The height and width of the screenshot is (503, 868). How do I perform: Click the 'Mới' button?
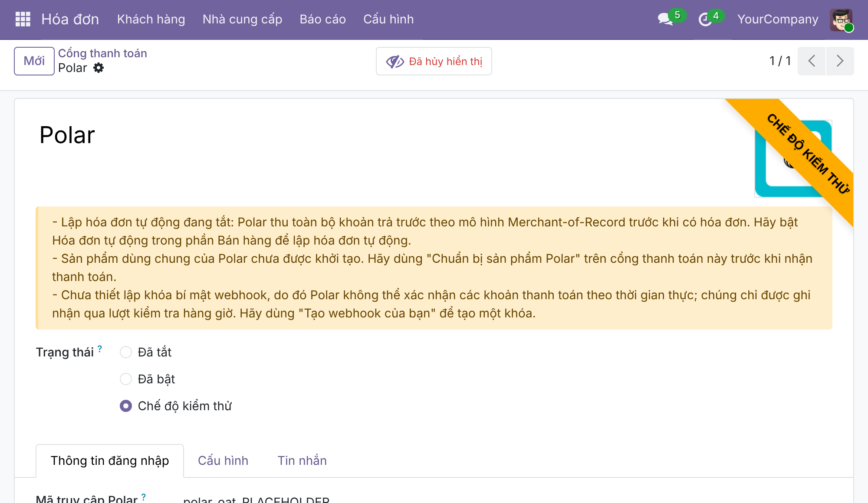click(x=34, y=61)
